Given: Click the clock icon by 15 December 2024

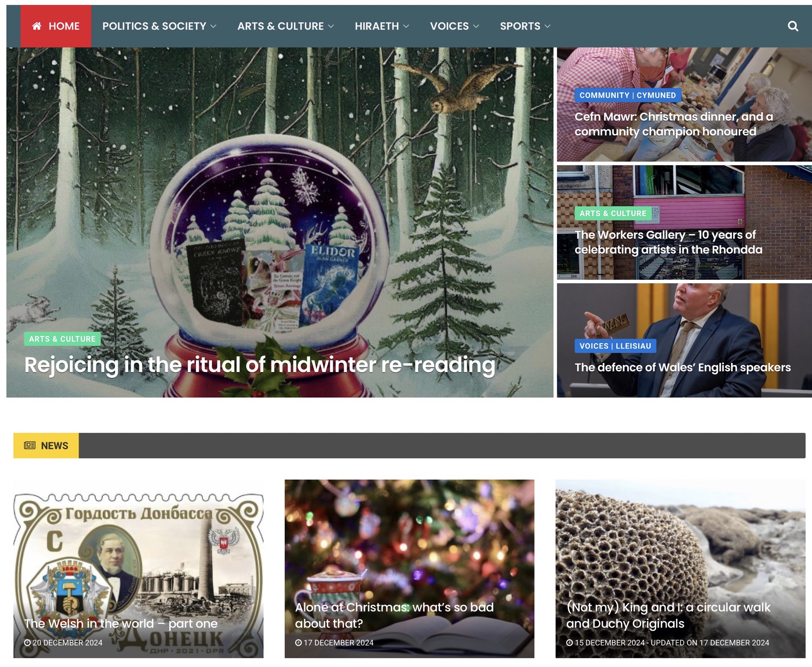Looking at the screenshot, I should (569, 643).
